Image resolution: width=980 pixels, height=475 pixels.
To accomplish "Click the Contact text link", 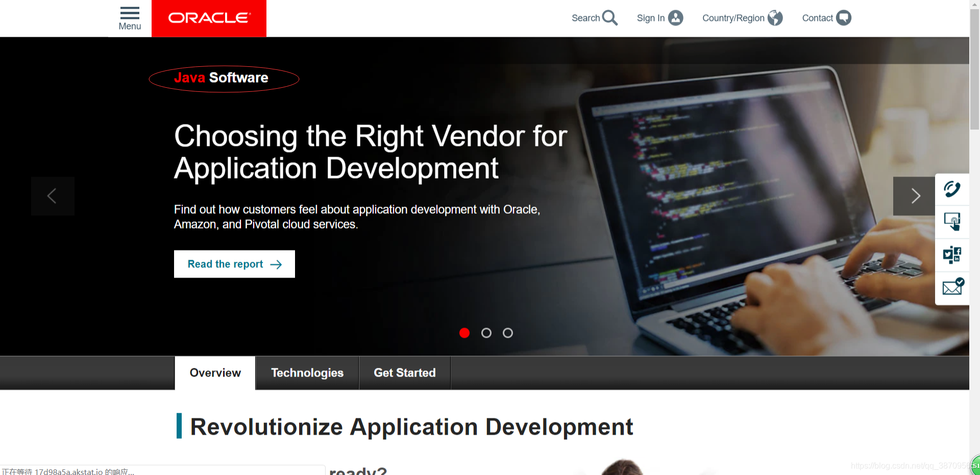I will 817,18.
